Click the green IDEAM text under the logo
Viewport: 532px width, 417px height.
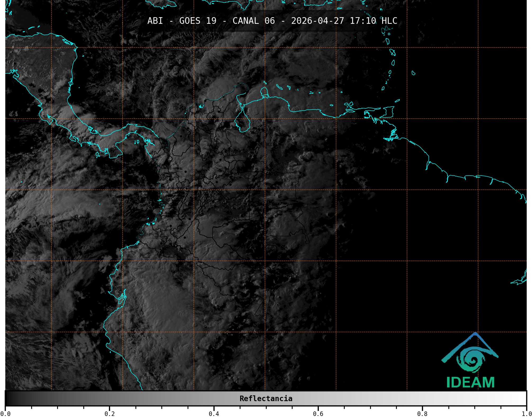470,382
